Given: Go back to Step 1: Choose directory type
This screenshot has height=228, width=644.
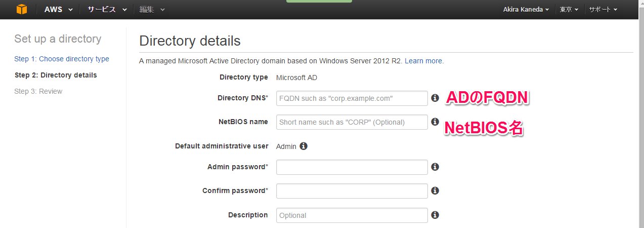Looking at the screenshot, I should coord(62,59).
